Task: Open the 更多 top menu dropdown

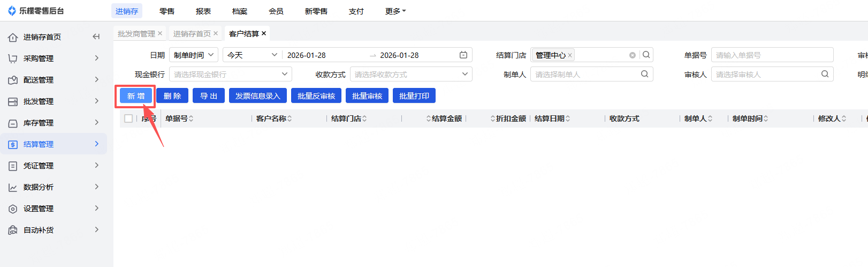Action: click(395, 11)
